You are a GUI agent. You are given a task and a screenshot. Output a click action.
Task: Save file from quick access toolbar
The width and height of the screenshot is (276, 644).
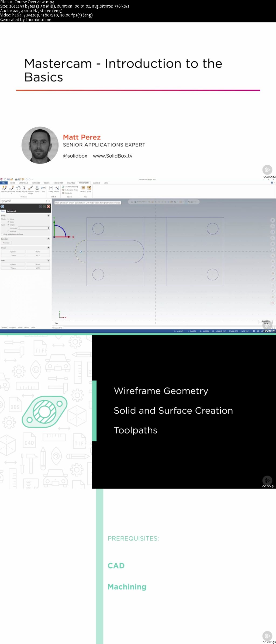(8, 179)
